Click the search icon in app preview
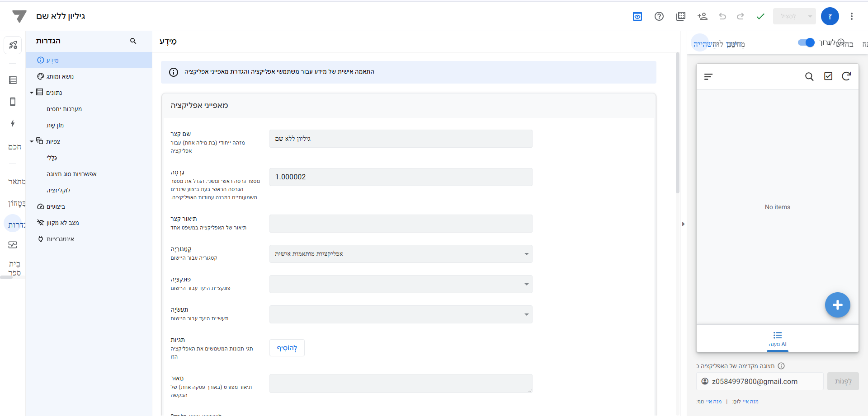Screen dimensions: 868x416 pos(809,76)
